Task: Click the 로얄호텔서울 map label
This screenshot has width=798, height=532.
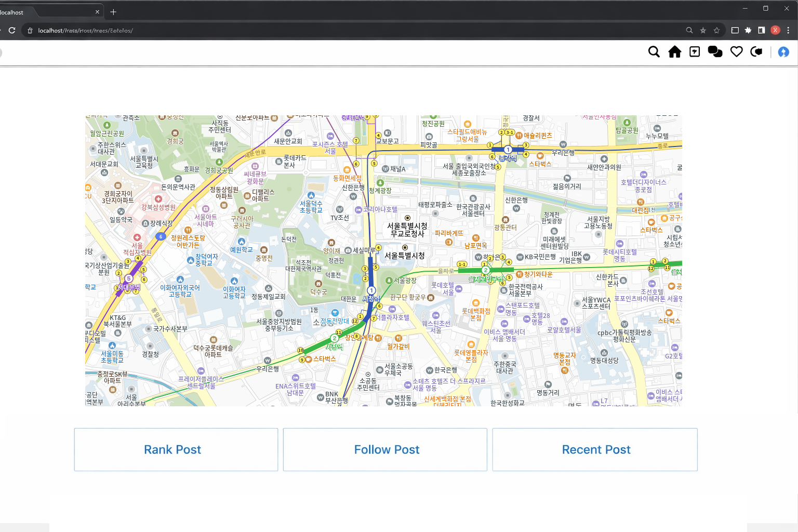Action: [564, 330]
